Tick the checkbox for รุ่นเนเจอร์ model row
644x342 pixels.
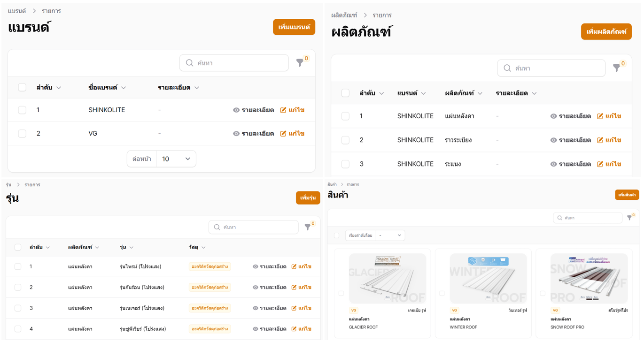click(18, 308)
